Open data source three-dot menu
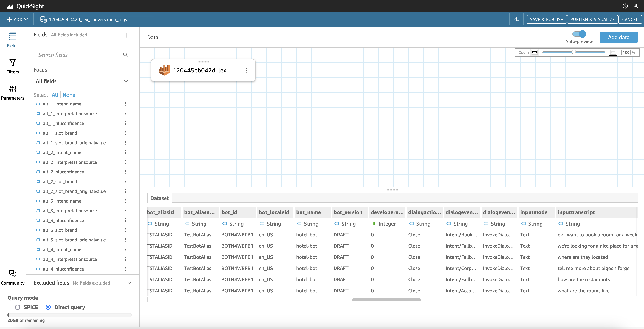Screen dimensions: 644x329 [246, 70]
